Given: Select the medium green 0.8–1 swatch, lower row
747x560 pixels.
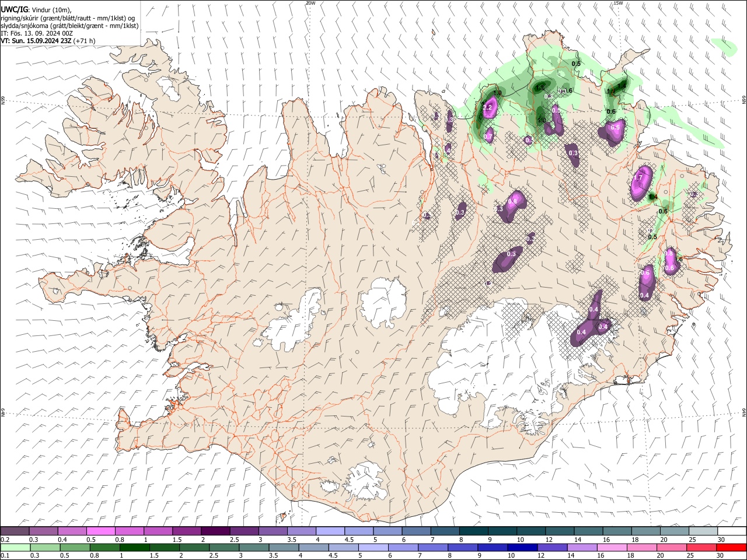Looking at the screenshot, I should point(105,548).
